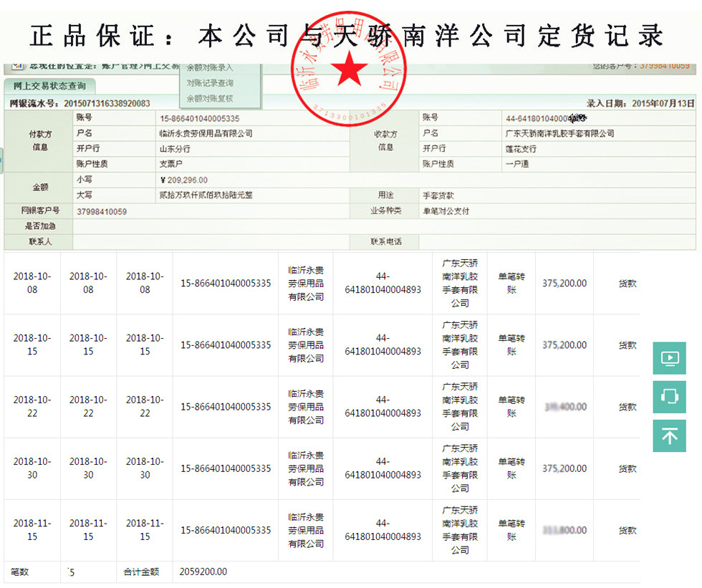Viewport: 702px width, 588px height.
Task: Click payer account 15-866401040005335 in 2018-10-22 row
Action: (x=226, y=407)
